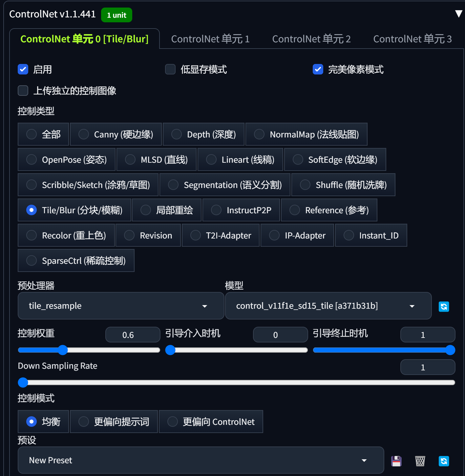This screenshot has height=476, width=465.
Task: Click the 引导终止时机 value field
Action: point(428,335)
